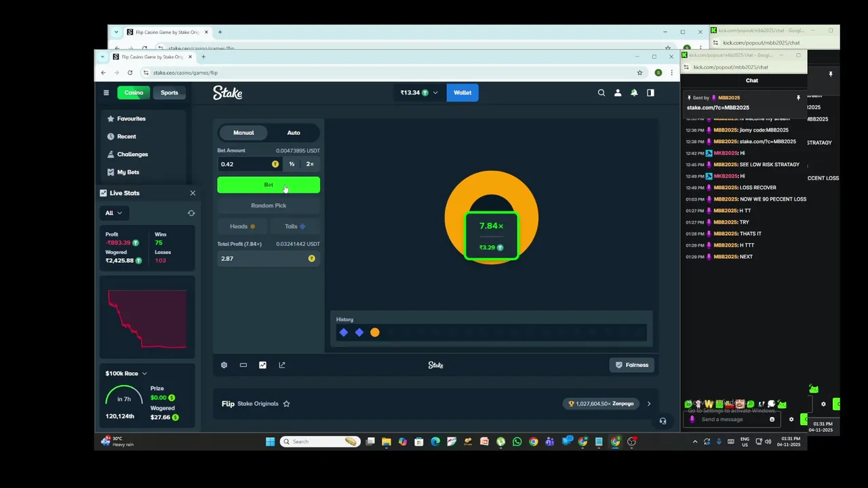Select Heads side option
Image resolution: width=868 pixels, height=488 pixels.
tap(242, 226)
